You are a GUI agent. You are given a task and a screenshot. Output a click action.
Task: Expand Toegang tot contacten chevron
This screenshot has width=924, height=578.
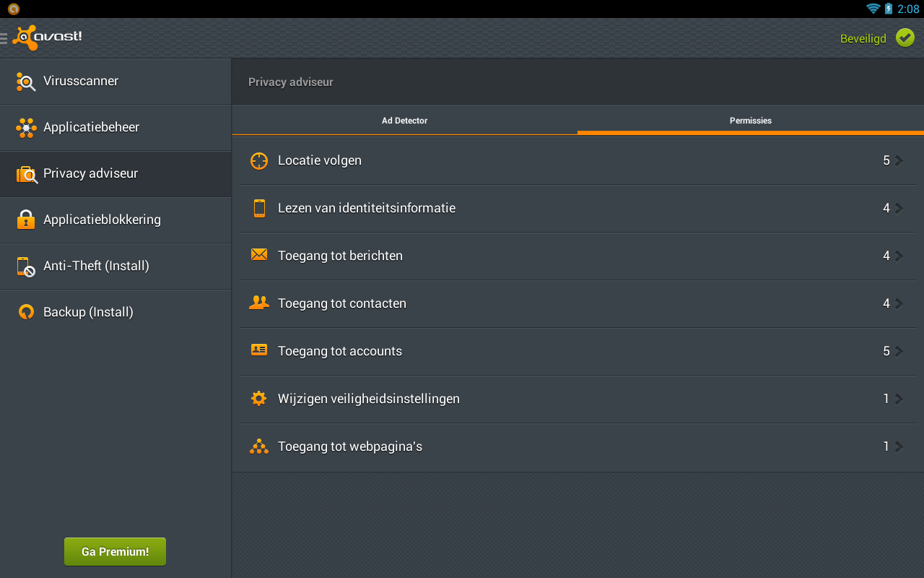coord(899,303)
